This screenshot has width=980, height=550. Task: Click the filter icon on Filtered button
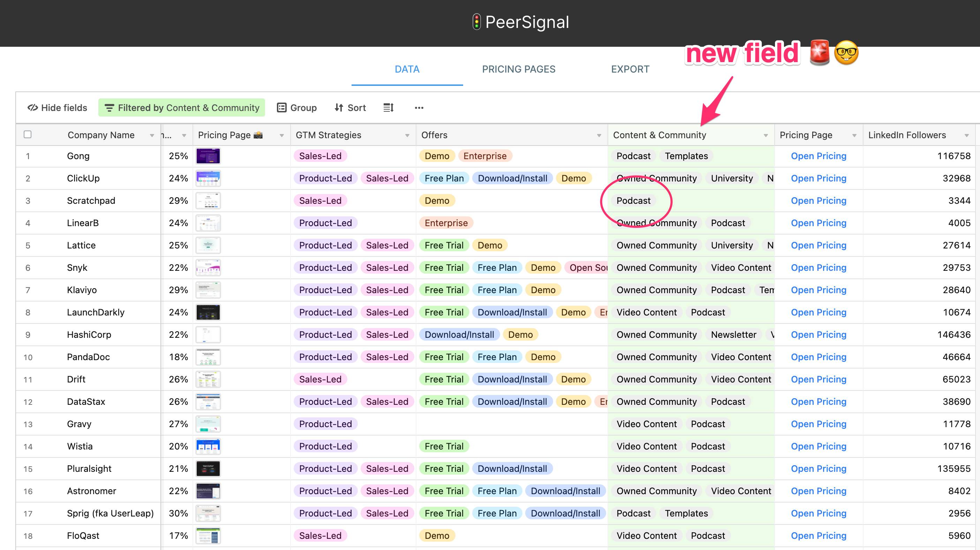pos(109,108)
